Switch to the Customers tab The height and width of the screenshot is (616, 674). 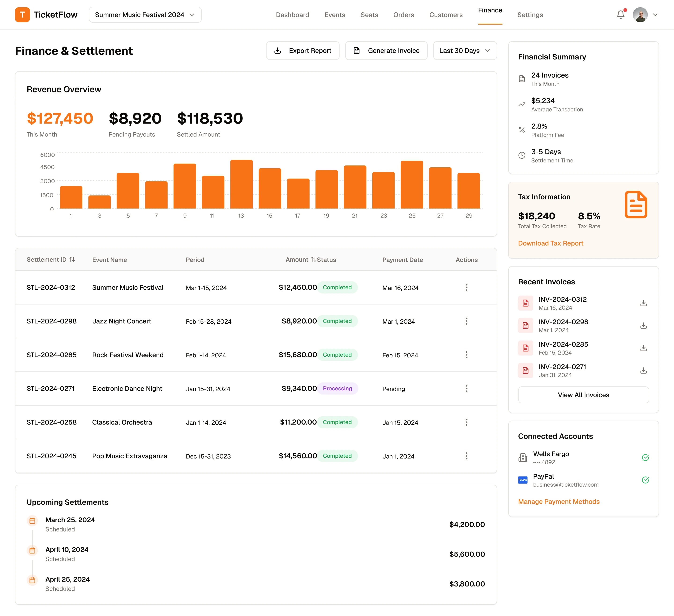click(x=446, y=15)
